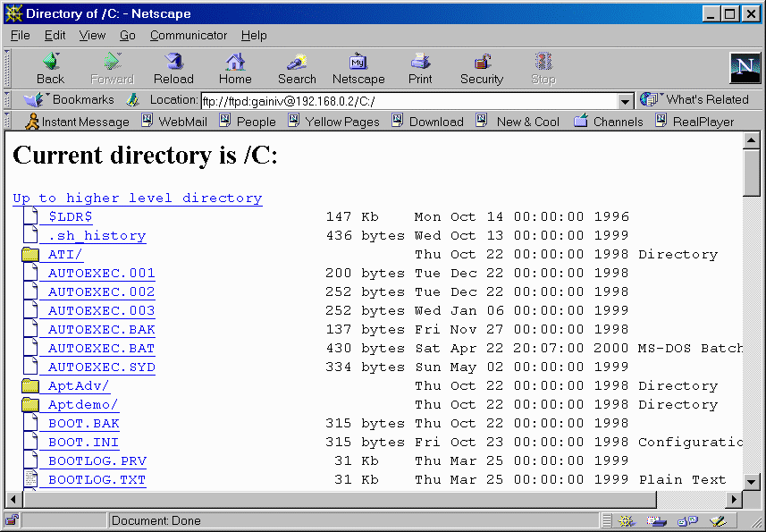
Task: Open the Communicator menu
Action: click(189, 35)
